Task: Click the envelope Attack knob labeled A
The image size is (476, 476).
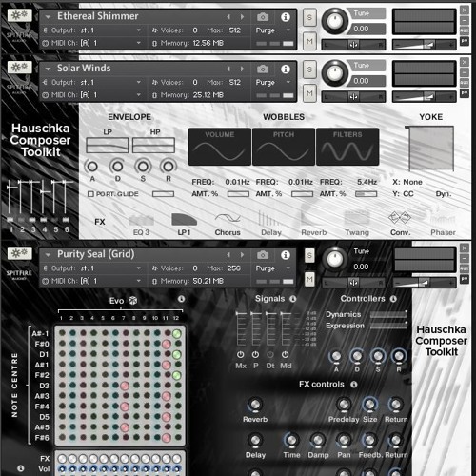Action: point(92,167)
